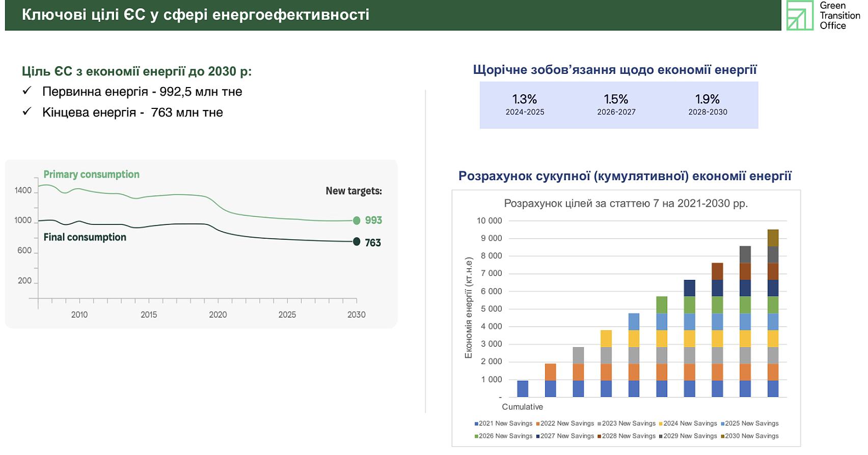
Task: Select the slide title Ключові цілі ЄС
Action: [x=196, y=15]
